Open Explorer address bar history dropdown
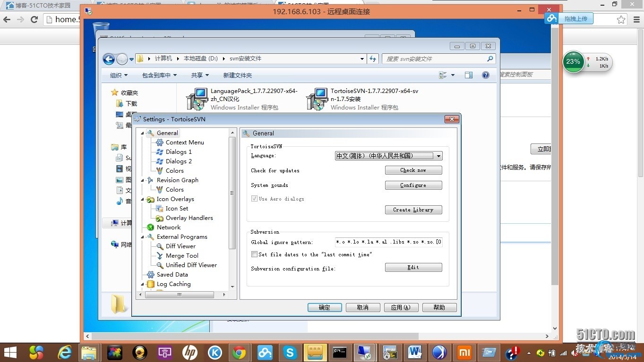644x362 pixels. pos(362,59)
